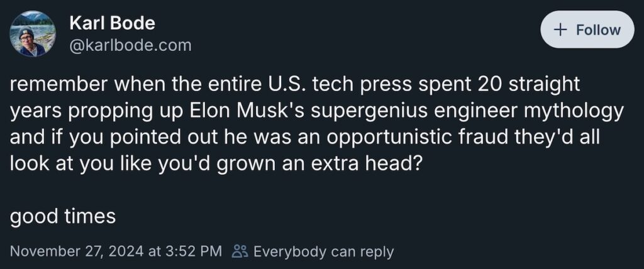The width and height of the screenshot is (644, 269).
Task: Click the "good times" line
Action: click(63, 216)
